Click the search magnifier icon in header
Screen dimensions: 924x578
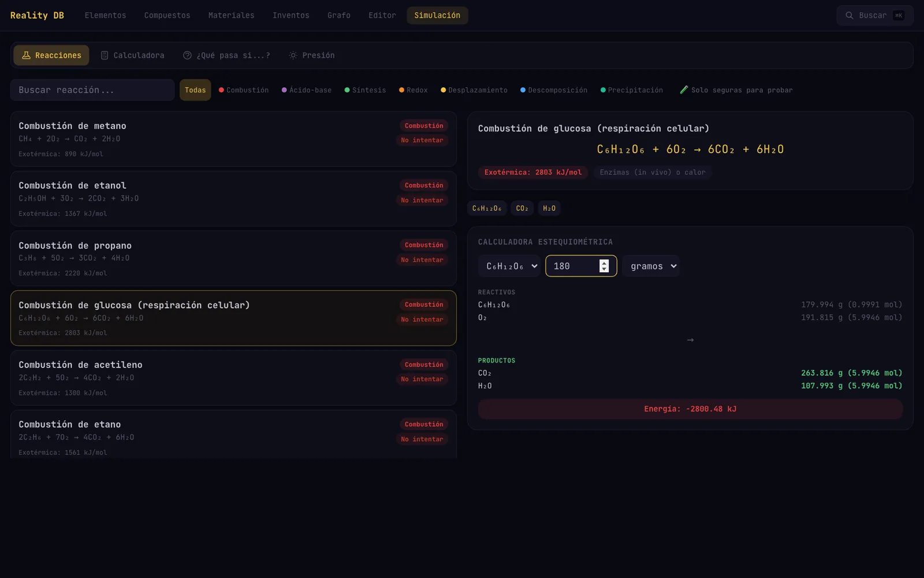[849, 16]
